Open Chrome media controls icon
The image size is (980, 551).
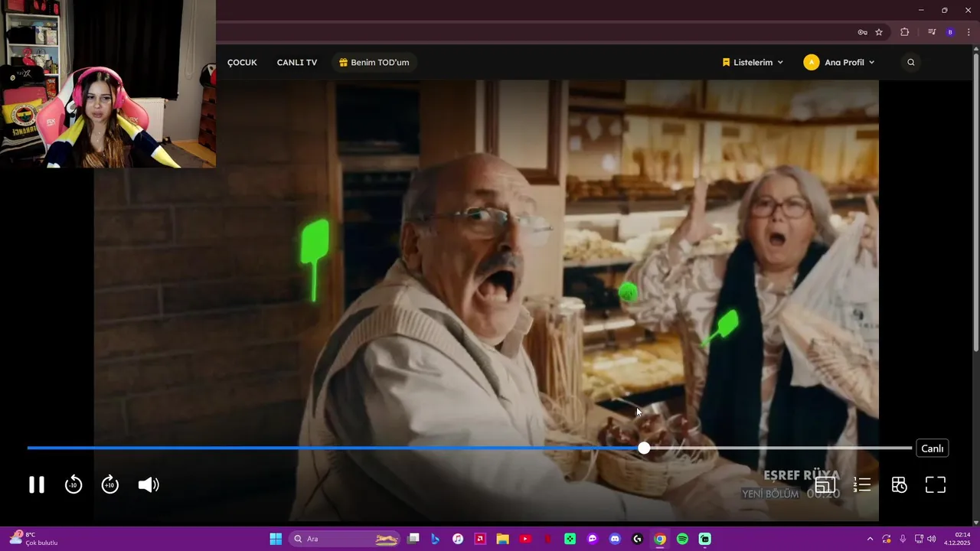click(932, 32)
